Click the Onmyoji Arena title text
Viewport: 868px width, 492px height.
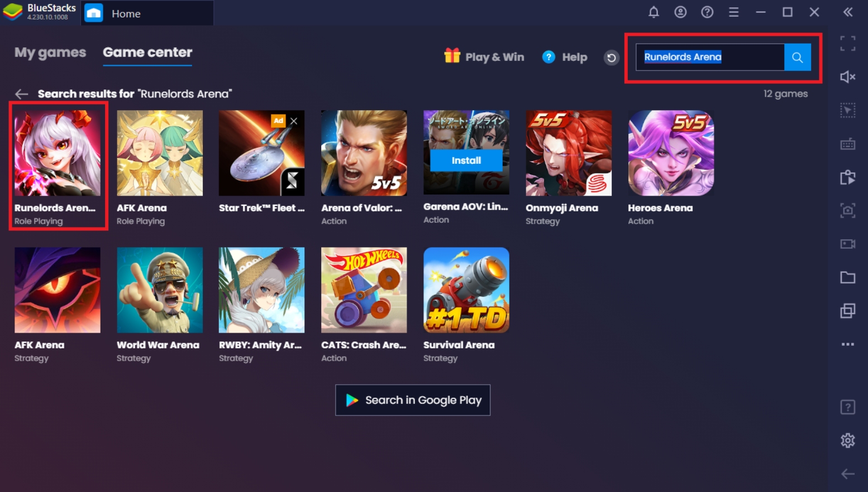coord(562,208)
